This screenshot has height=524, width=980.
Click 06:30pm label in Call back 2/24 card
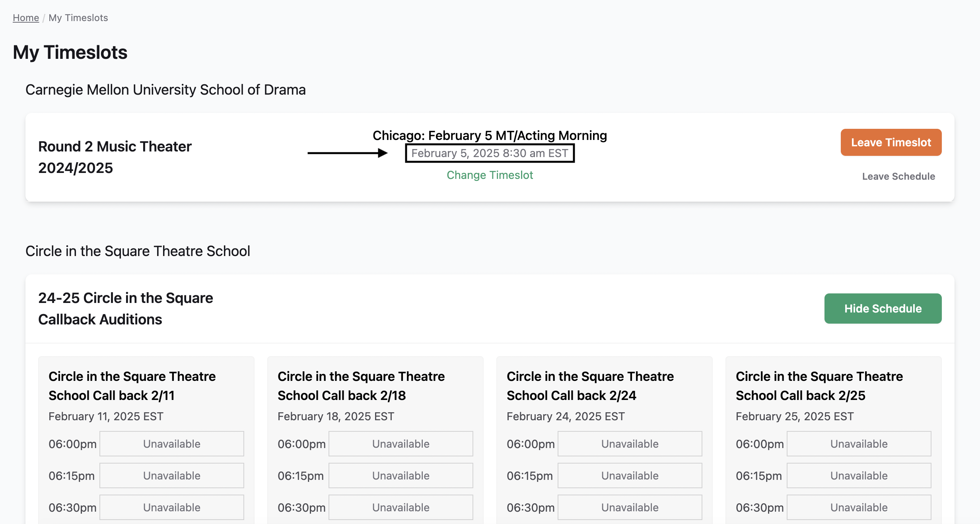[x=531, y=508]
